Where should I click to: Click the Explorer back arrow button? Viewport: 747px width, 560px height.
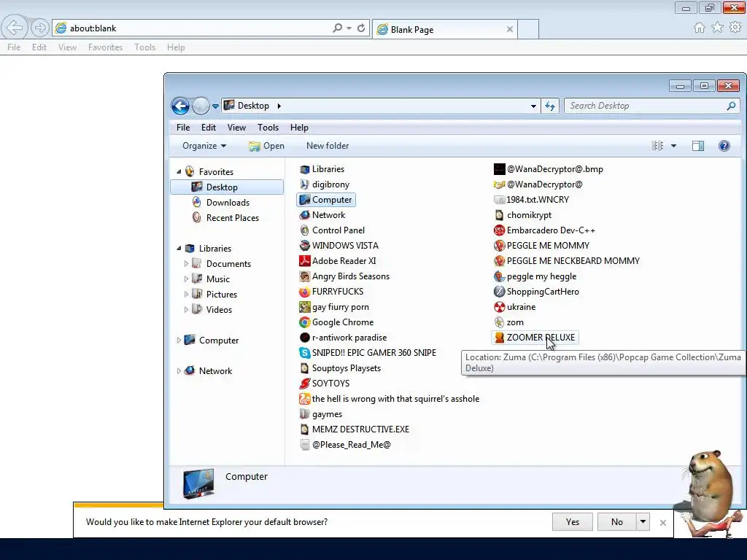(x=181, y=106)
